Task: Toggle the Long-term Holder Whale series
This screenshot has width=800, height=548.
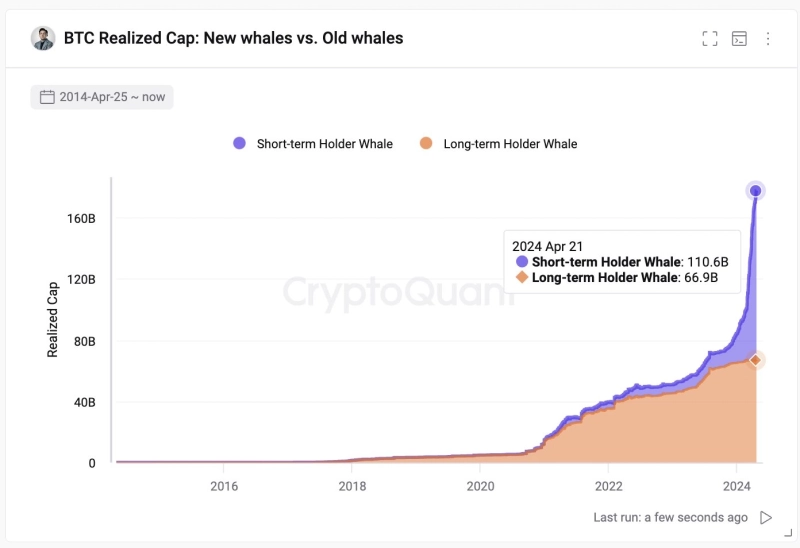Action: point(498,144)
